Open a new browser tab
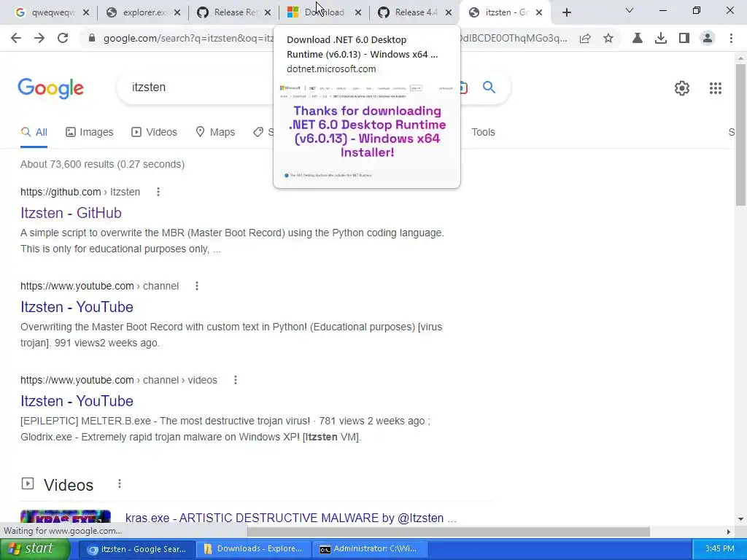The width and height of the screenshot is (747, 560). pyautogui.click(x=566, y=13)
